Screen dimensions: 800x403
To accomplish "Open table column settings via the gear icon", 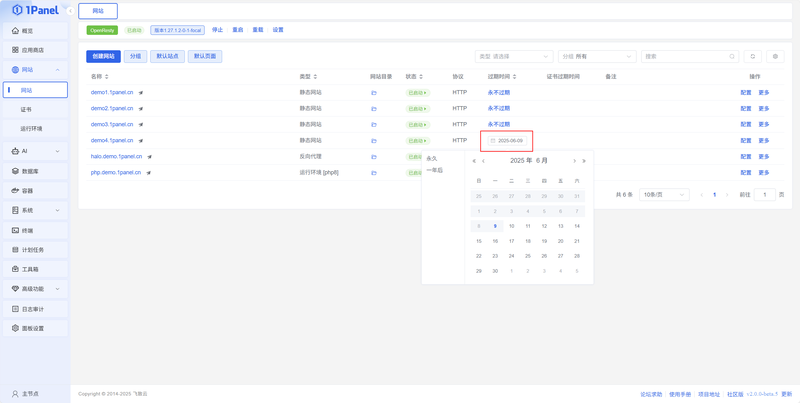I will pyautogui.click(x=776, y=57).
